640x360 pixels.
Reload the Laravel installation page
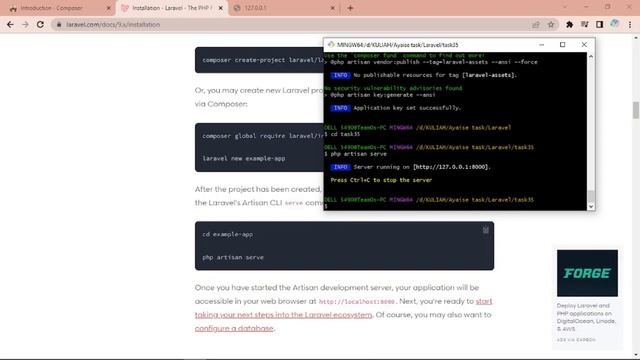pos(40,24)
